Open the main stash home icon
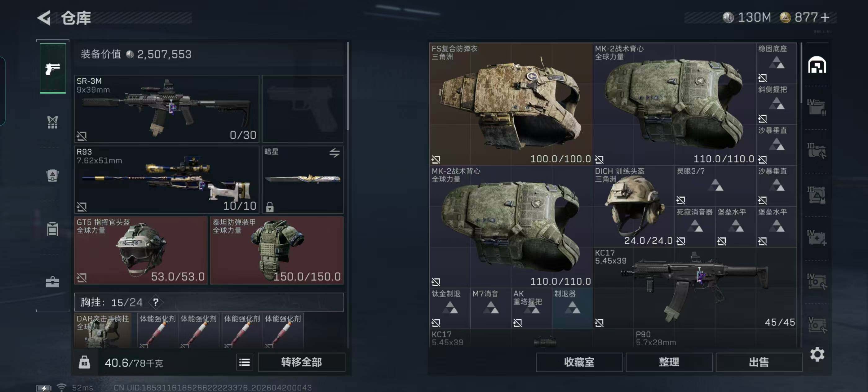Image resolution: width=868 pixels, height=392 pixels. click(817, 65)
